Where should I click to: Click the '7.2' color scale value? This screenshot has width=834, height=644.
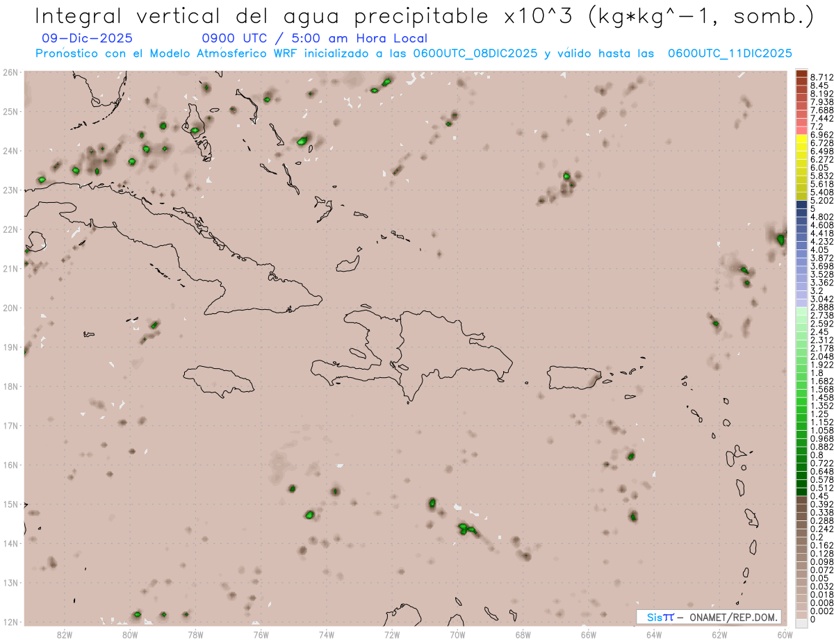[817, 127]
